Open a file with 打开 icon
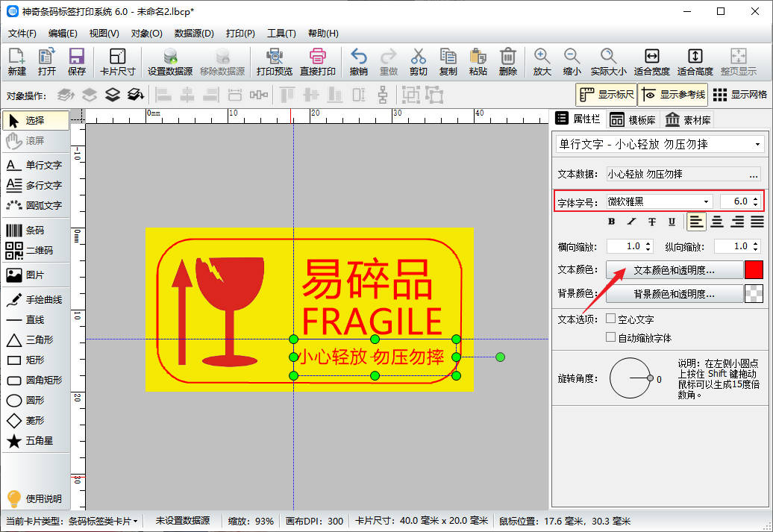The height and width of the screenshot is (532, 773). 47,62
